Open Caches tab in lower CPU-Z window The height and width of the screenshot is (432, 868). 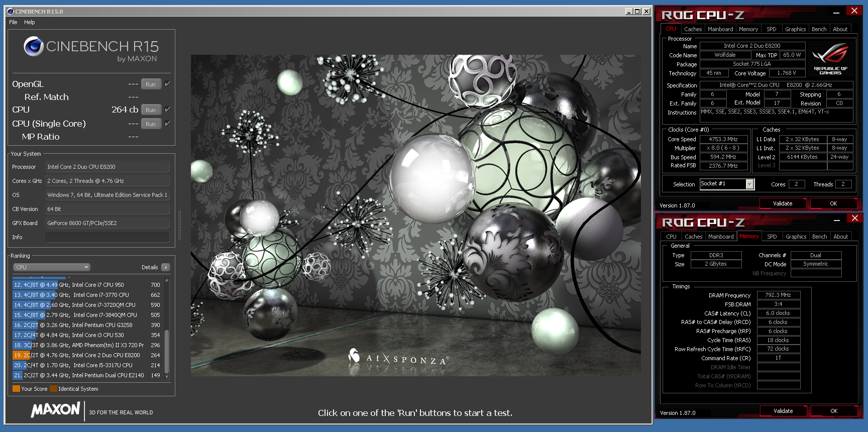coord(693,237)
